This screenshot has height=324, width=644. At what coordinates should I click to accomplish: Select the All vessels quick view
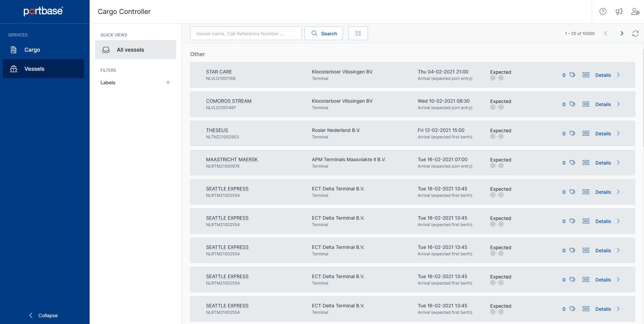[x=130, y=50]
